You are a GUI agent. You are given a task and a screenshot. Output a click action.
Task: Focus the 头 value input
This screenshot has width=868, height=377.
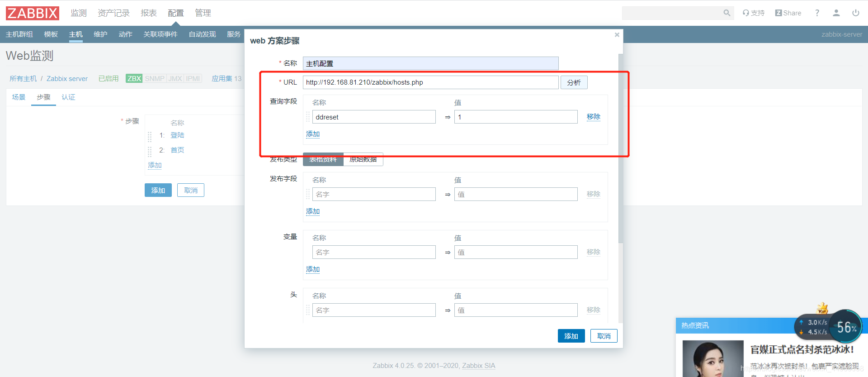[x=516, y=310]
